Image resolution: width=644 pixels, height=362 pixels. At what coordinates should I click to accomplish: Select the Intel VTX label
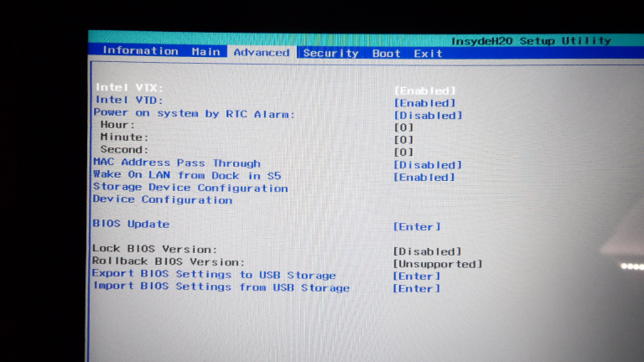tap(129, 87)
